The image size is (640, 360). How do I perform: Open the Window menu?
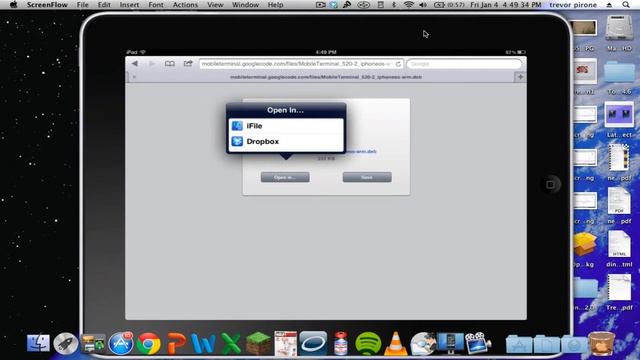pos(245,5)
